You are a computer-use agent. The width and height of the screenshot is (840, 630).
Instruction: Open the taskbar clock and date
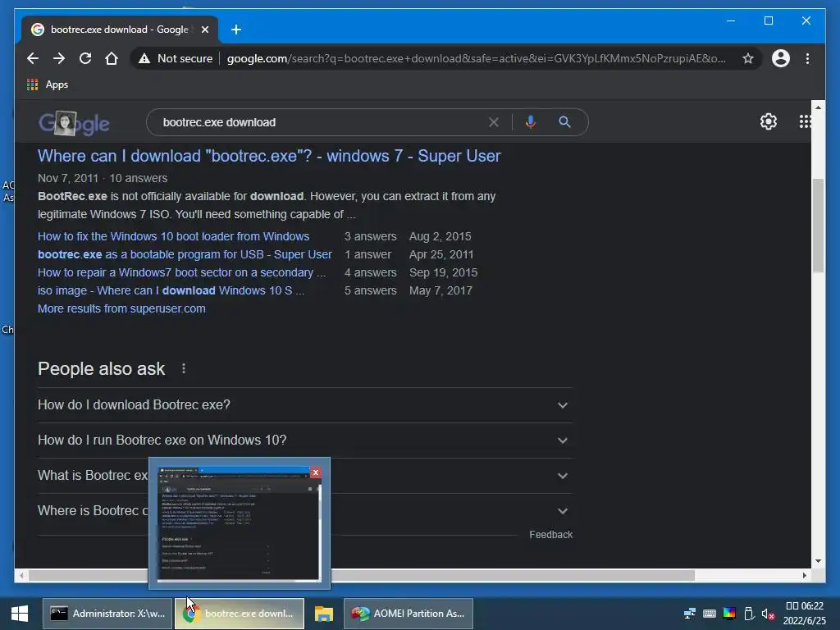pos(804,614)
